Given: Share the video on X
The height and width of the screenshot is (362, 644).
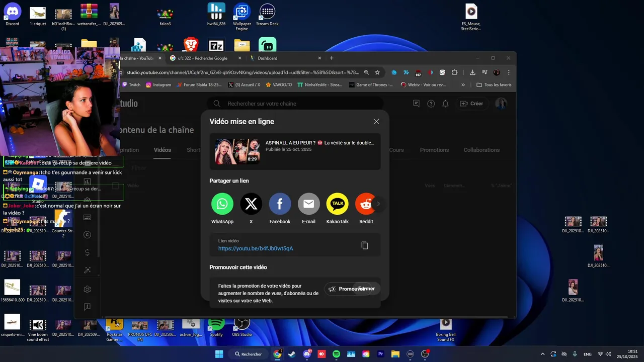Looking at the screenshot, I should click(251, 204).
